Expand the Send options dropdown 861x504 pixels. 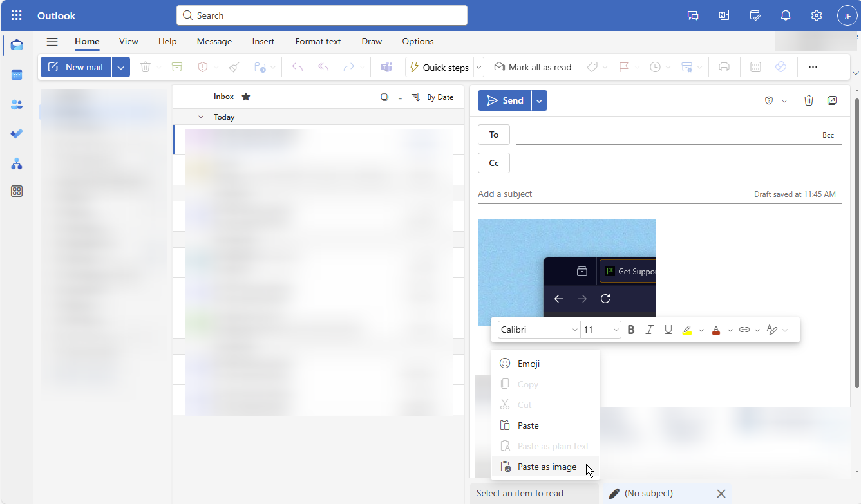click(x=540, y=100)
